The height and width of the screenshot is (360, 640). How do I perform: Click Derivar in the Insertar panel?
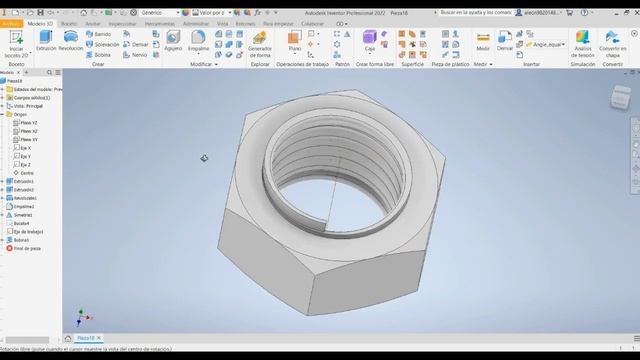point(505,41)
